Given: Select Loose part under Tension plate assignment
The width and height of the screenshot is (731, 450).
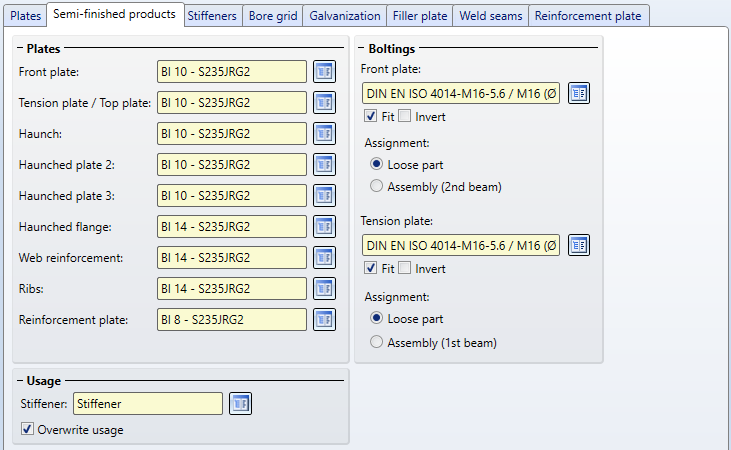Looking at the screenshot, I should pyautogui.click(x=376, y=319).
